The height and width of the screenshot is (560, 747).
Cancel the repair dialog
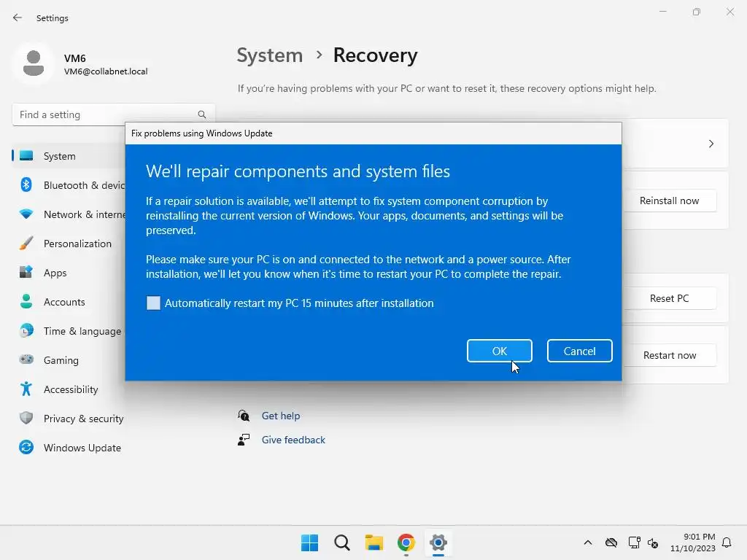[x=579, y=351]
